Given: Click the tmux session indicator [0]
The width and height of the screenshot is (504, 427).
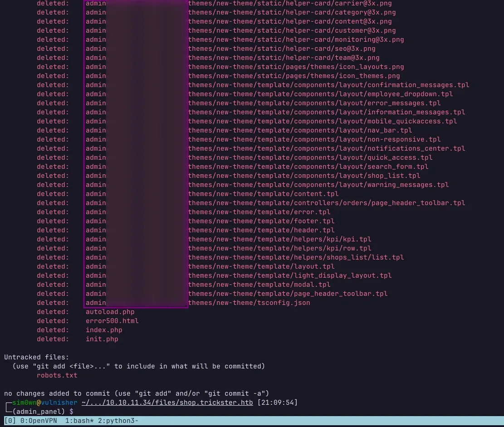Looking at the screenshot, I should [x=10, y=421].
